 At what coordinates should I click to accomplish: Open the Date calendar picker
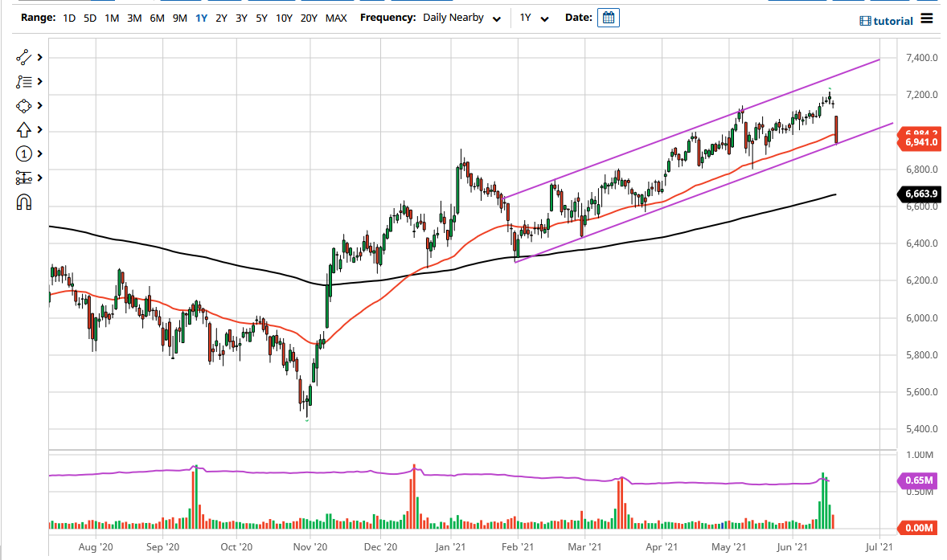tap(609, 17)
